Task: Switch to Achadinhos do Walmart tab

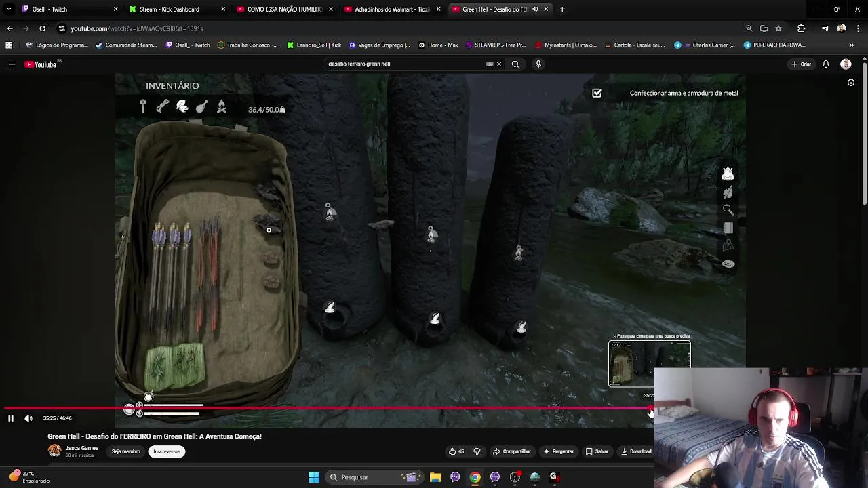Action: click(x=392, y=9)
